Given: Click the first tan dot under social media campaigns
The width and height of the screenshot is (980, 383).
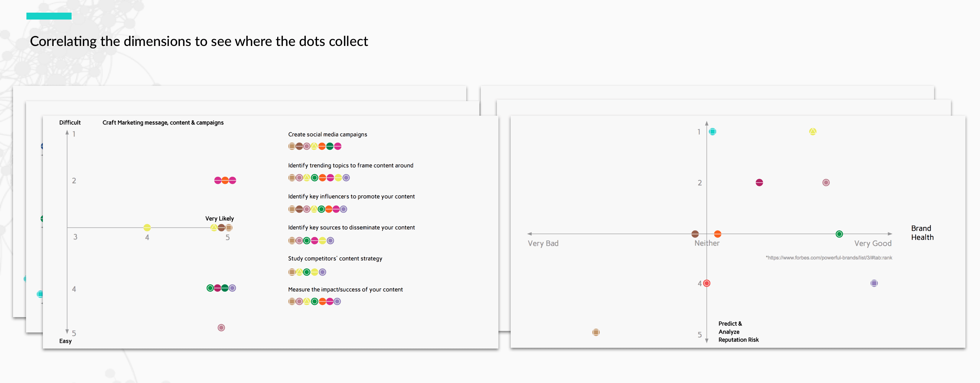Looking at the screenshot, I should (x=292, y=146).
